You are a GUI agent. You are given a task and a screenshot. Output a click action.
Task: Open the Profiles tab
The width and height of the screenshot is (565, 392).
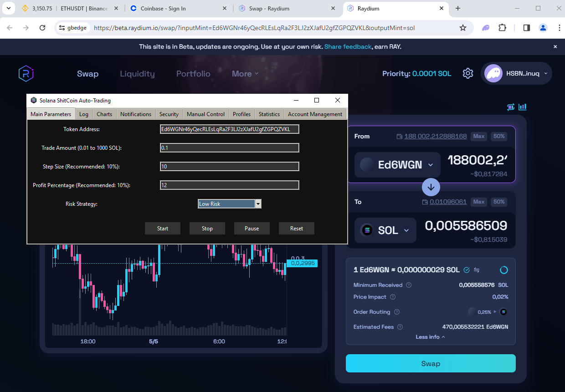242,114
